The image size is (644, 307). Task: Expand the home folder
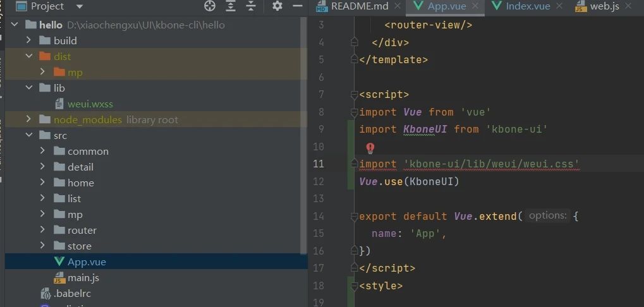click(x=42, y=183)
